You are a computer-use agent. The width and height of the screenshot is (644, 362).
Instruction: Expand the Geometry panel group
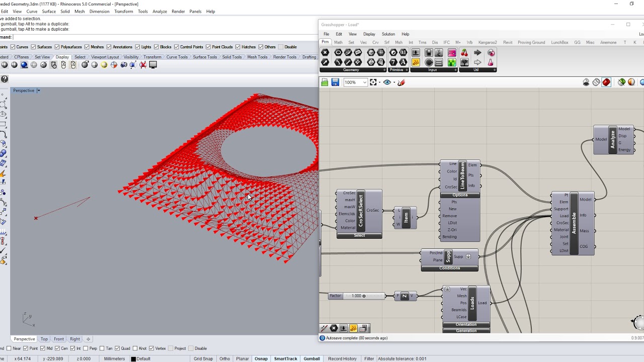point(384,70)
